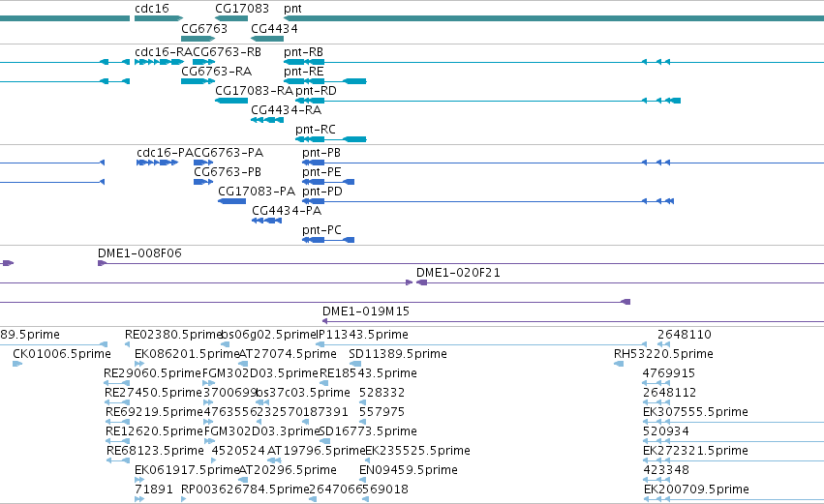Click the RE29060.5prime EST label
This screenshot has height=504, width=824.
click(152, 373)
